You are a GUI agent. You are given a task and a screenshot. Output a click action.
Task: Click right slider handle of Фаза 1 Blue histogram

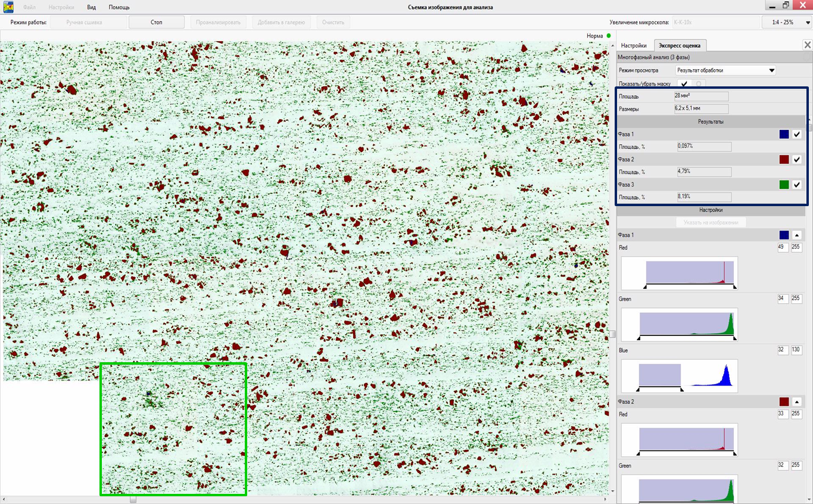click(x=681, y=389)
